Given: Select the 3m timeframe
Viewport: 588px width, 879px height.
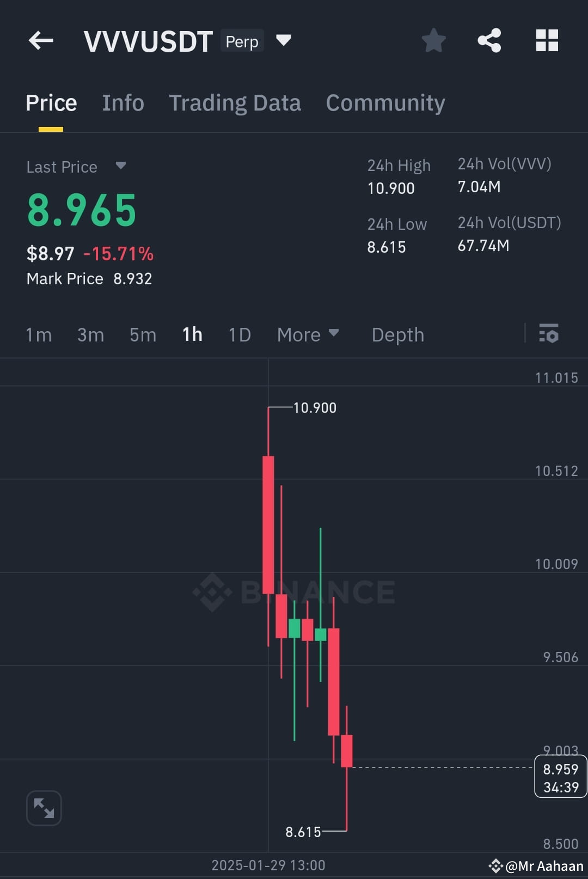Looking at the screenshot, I should [x=90, y=334].
